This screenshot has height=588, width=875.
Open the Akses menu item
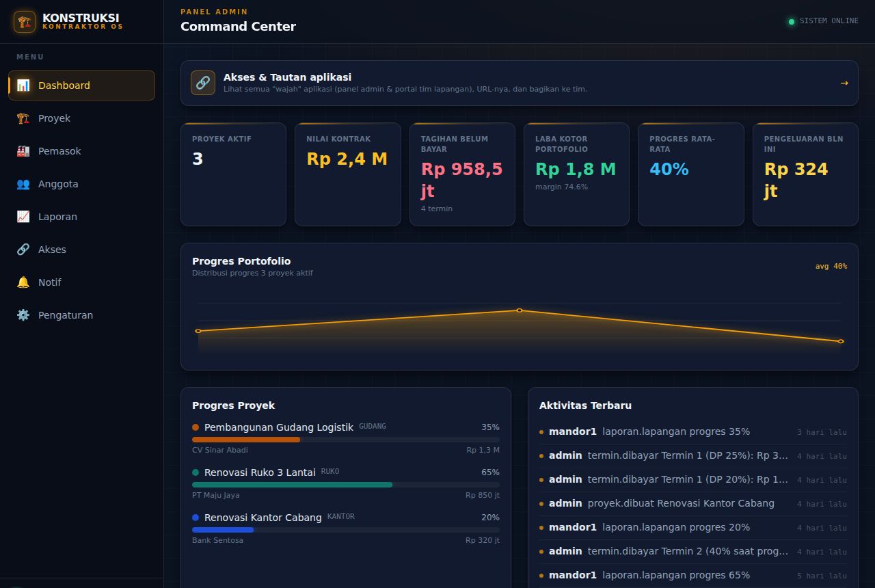pyautogui.click(x=81, y=250)
